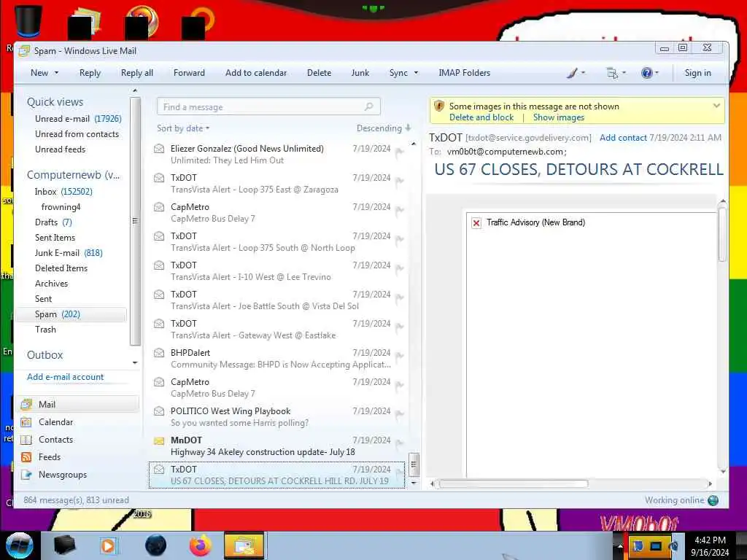Click the Reply toolbar button
The height and width of the screenshot is (560, 747).
coord(90,73)
